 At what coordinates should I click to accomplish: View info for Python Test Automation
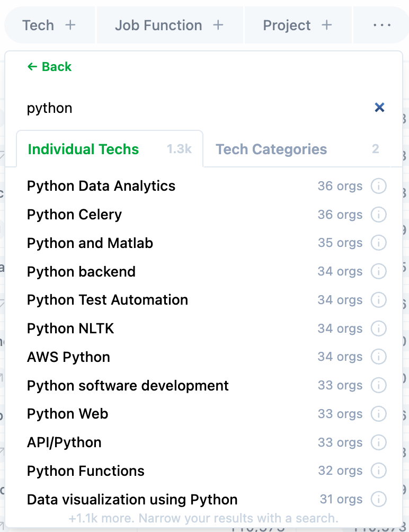pyautogui.click(x=378, y=300)
